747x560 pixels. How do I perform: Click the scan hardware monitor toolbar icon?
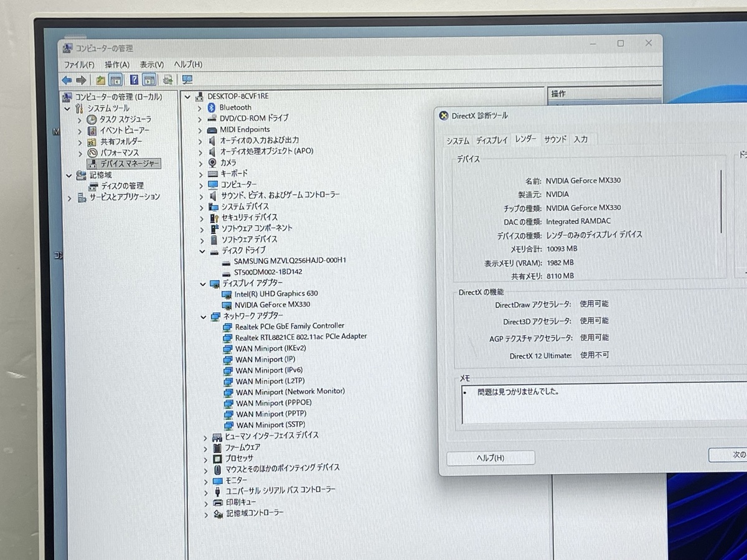[187, 80]
